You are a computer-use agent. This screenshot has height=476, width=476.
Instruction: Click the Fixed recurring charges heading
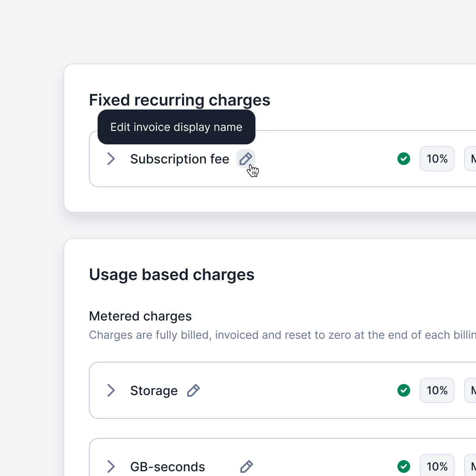[179, 100]
